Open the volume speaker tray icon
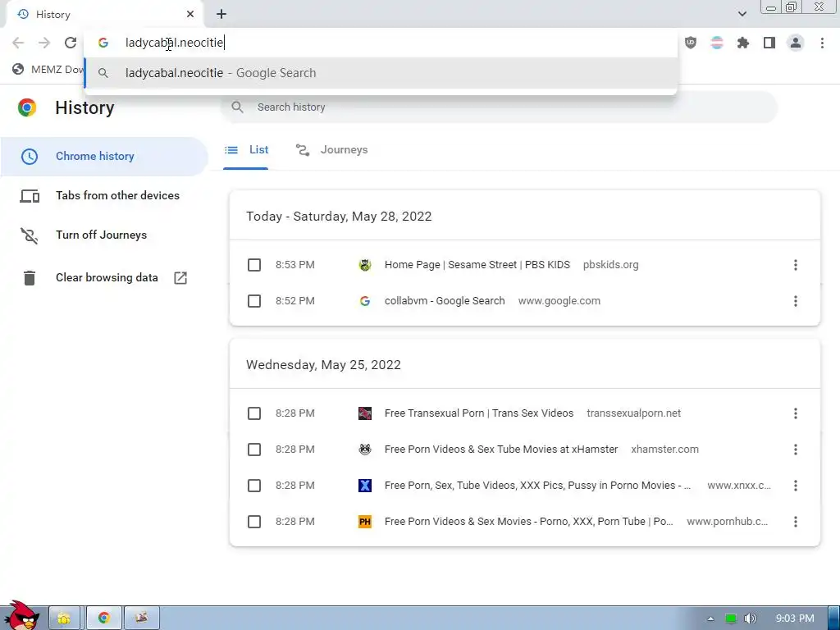Screen dimensions: 840x630 (750, 619)
